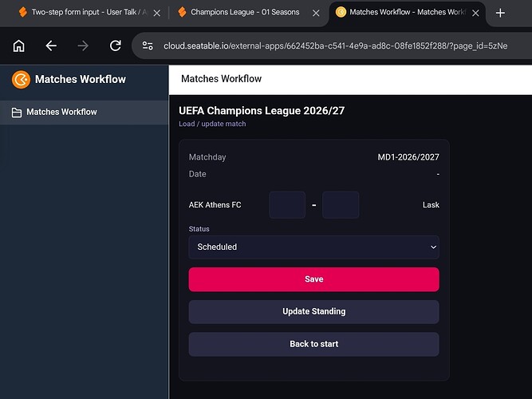Click the browser home icon

(18, 45)
